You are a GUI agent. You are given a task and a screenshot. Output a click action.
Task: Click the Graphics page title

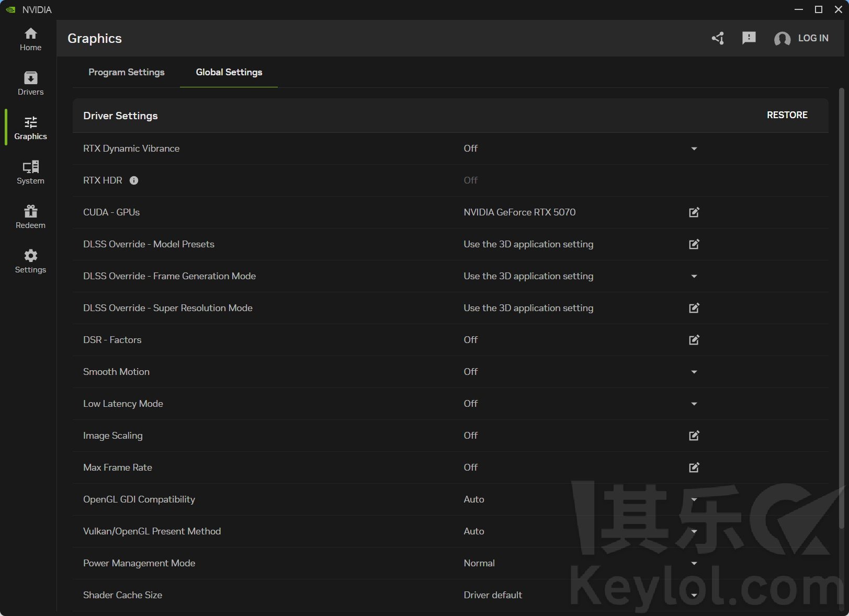[95, 39]
